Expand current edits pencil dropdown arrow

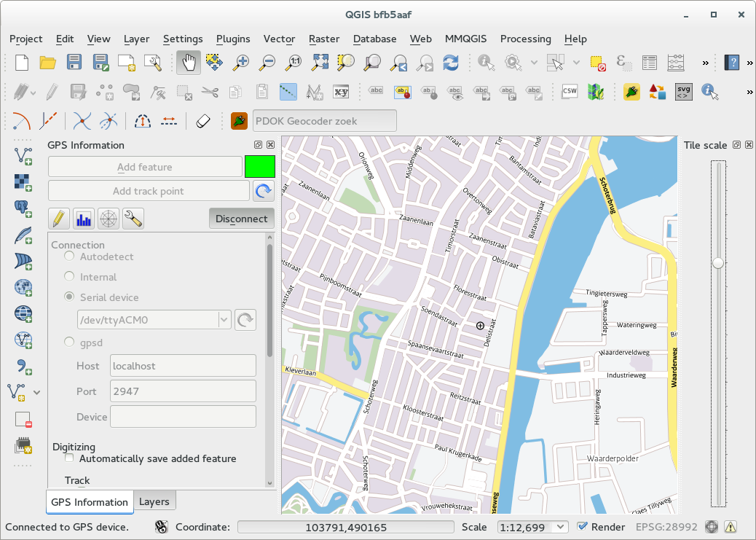(x=33, y=92)
